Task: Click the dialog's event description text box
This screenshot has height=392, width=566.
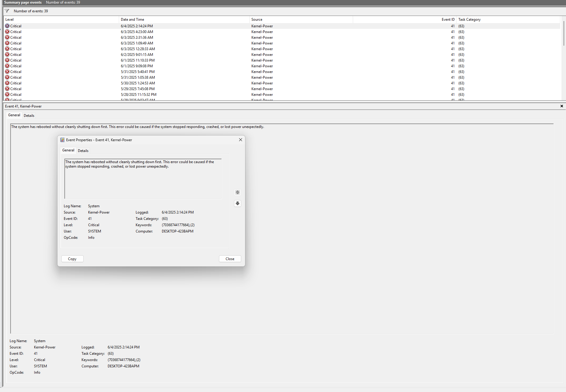Action: pyautogui.click(x=143, y=179)
